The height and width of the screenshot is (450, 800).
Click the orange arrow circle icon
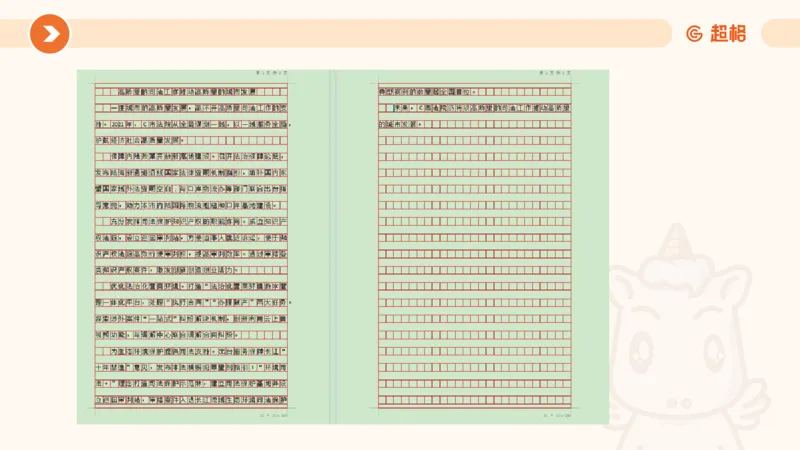point(49,34)
